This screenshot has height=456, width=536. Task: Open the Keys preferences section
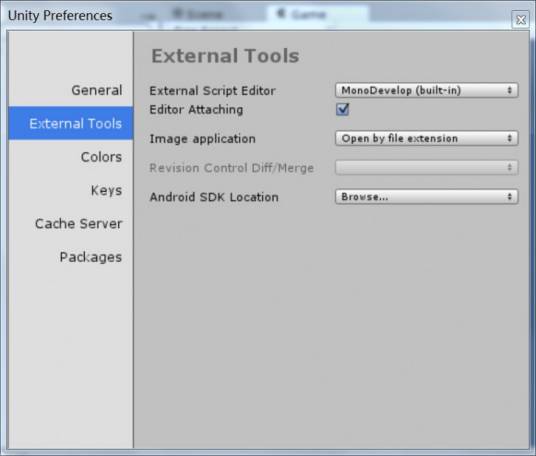(x=106, y=190)
